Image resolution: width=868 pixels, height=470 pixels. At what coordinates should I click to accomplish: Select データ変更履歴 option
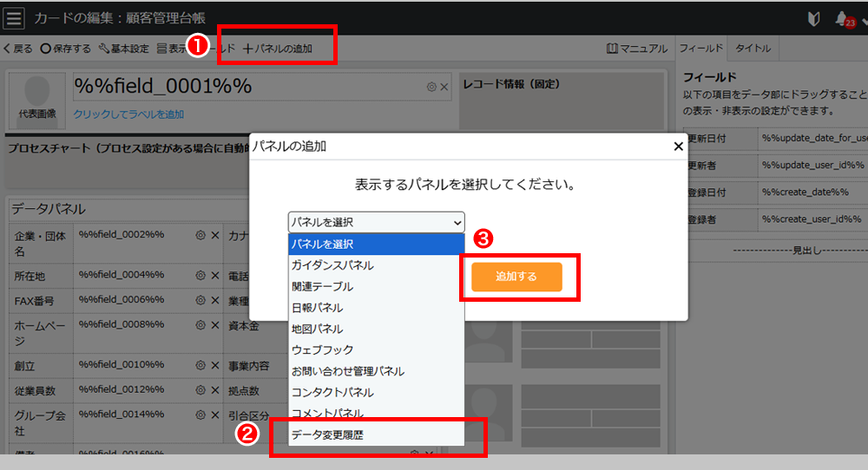point(377,435)
